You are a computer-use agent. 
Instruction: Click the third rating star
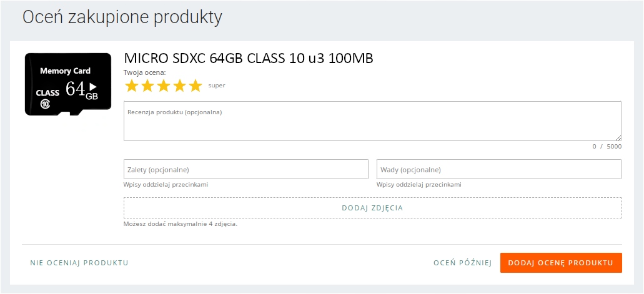(164, 86)
